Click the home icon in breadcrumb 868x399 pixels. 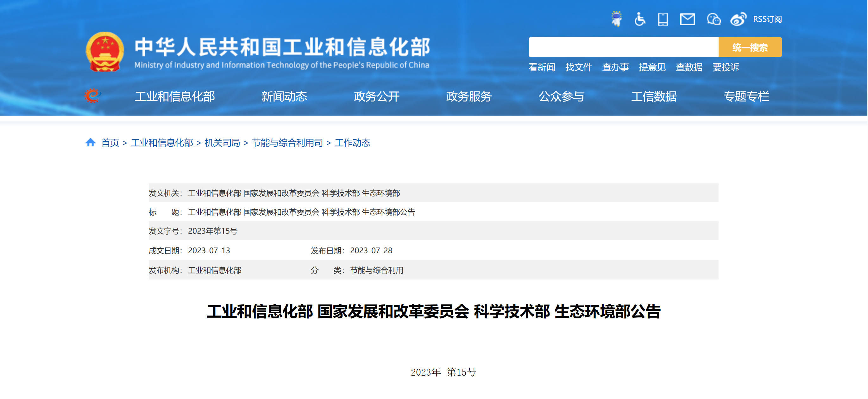90,143
